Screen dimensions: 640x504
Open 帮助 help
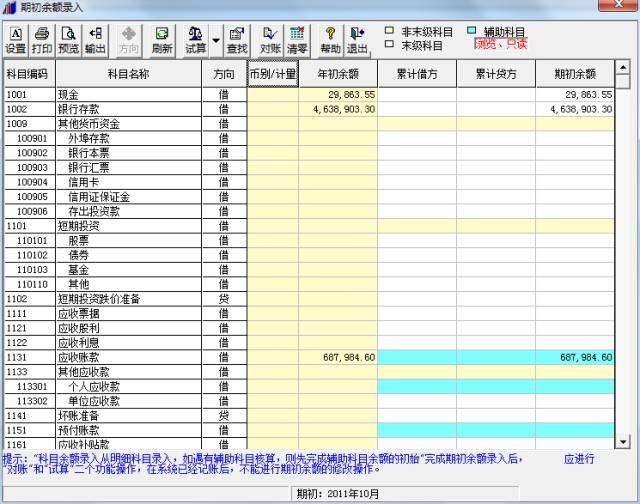[330, 40]
